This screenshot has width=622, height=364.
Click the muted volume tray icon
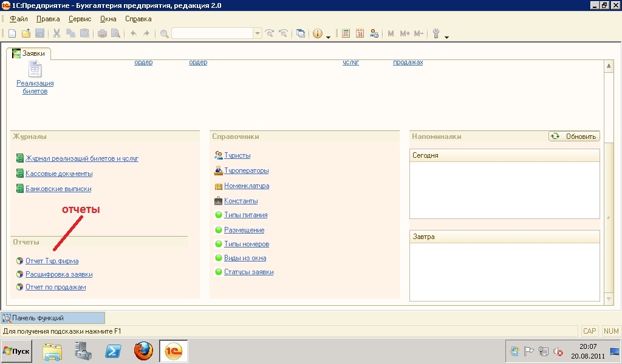(558, 351)
